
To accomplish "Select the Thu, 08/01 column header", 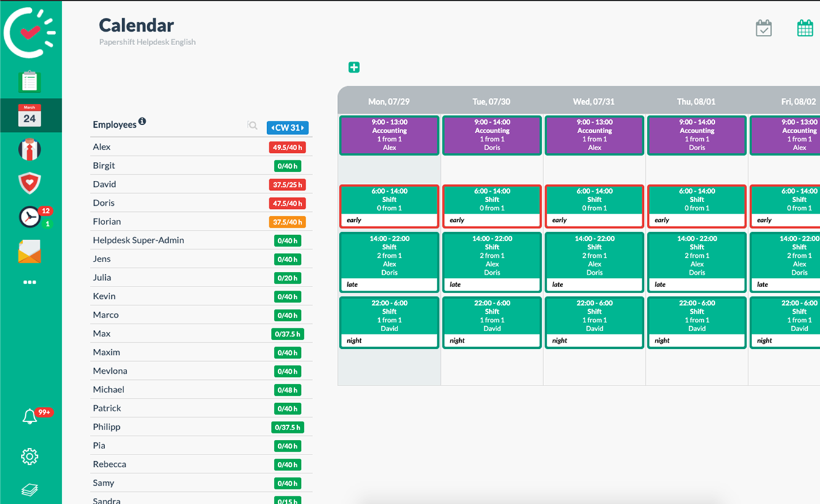I will point(696,101).
